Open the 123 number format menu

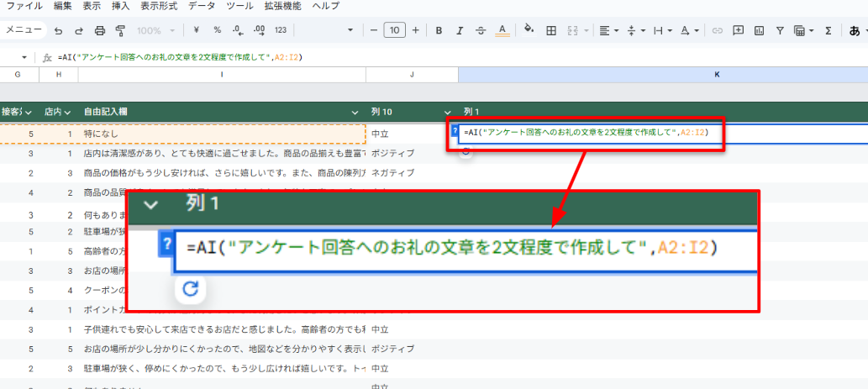281,30
